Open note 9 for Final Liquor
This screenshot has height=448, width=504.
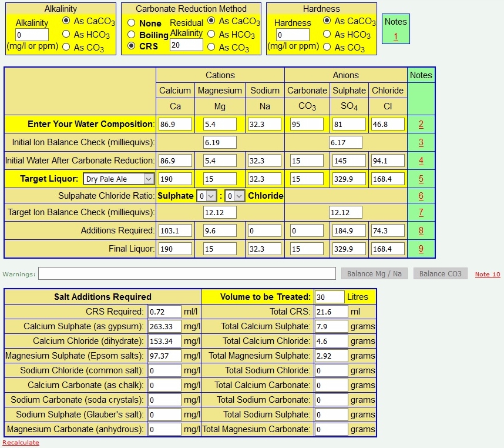421,249
